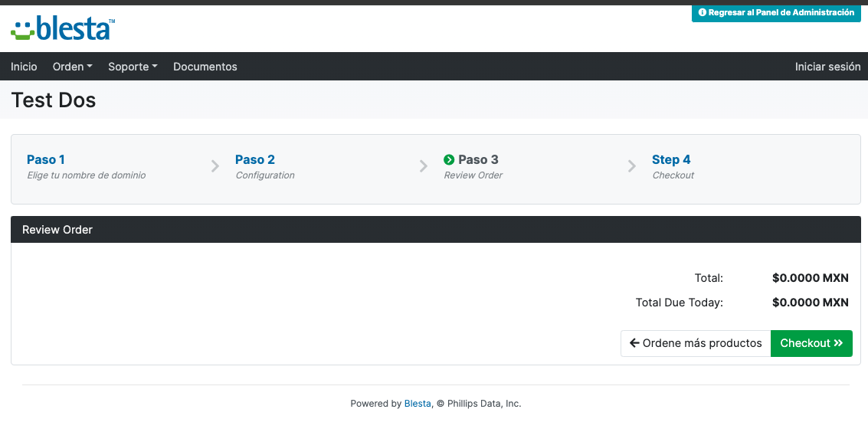Return via Regresar al Panel de Administración

776,13
